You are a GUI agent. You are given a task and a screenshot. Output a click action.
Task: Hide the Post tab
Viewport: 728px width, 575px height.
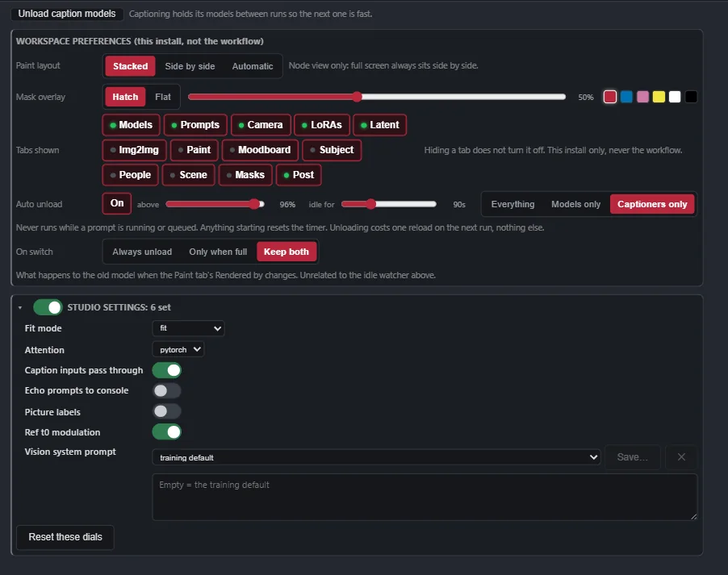(299, 175)
